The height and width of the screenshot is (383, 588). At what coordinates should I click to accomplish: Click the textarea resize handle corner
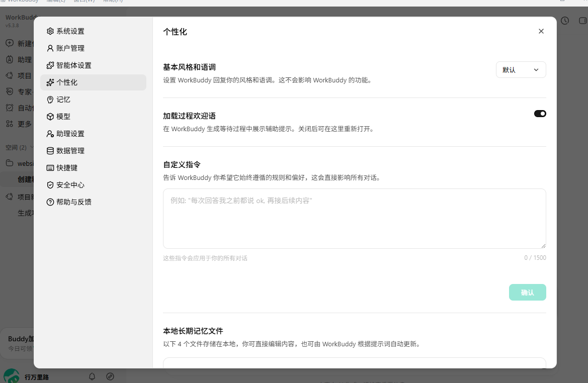(x=543, y=246)
